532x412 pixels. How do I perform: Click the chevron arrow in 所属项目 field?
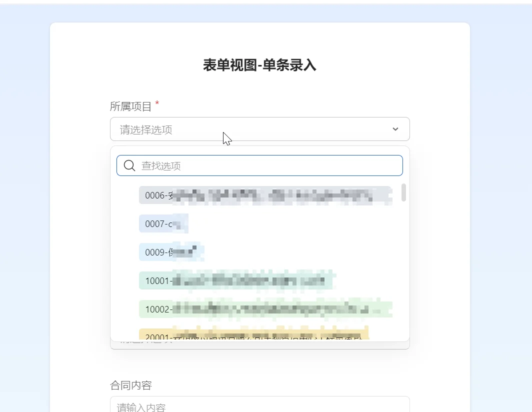395,129
